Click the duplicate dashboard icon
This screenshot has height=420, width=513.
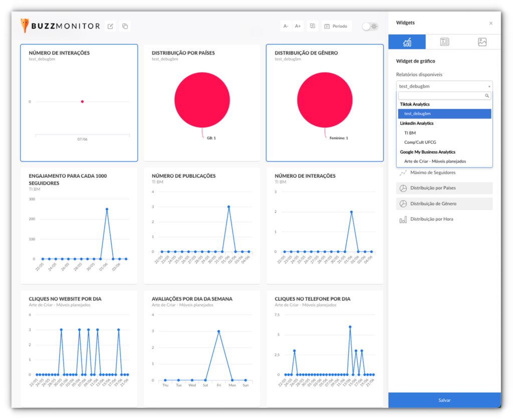click(x=125, y=26)
